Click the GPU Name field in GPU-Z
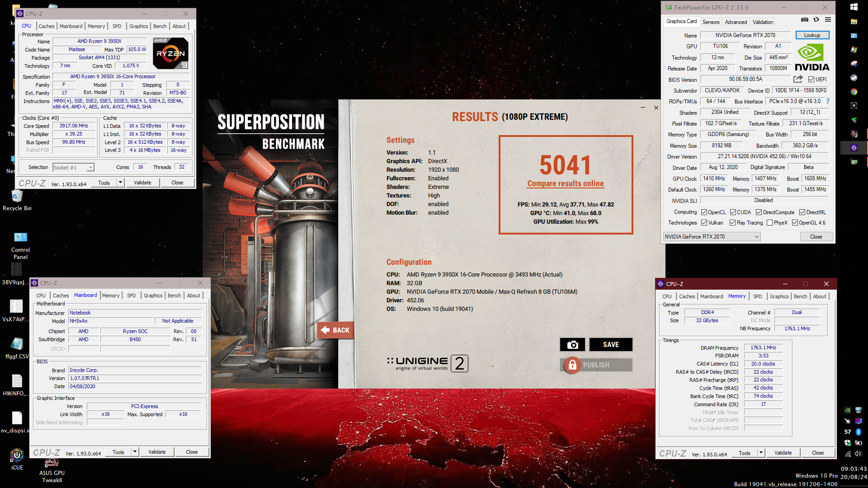The width and height of the screenshot is (868, 488). (745, 35)
